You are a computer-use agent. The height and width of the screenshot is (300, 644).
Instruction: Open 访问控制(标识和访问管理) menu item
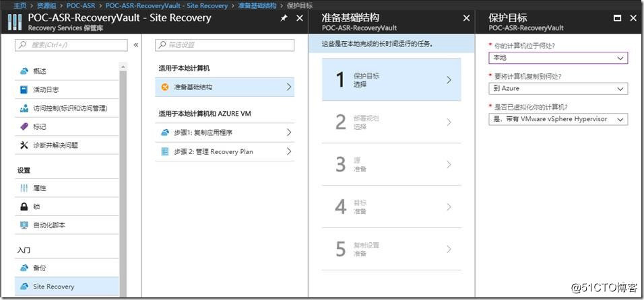coord(67,108)
